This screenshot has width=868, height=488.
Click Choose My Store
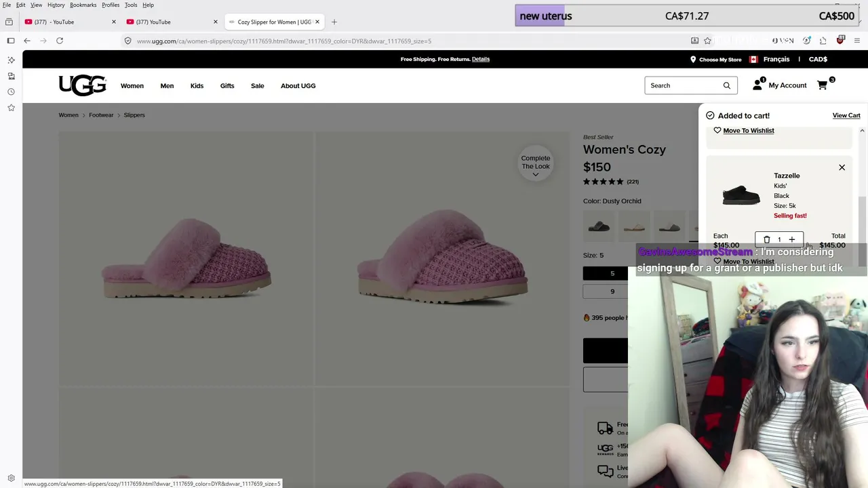(715, 59)
